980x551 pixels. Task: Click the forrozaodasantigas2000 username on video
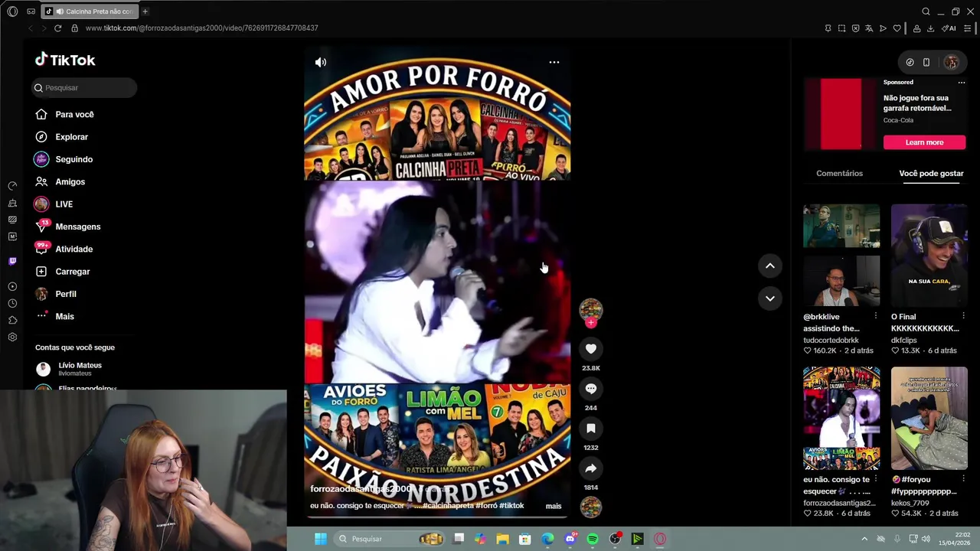pyautogui.click(x=361, y=488)
